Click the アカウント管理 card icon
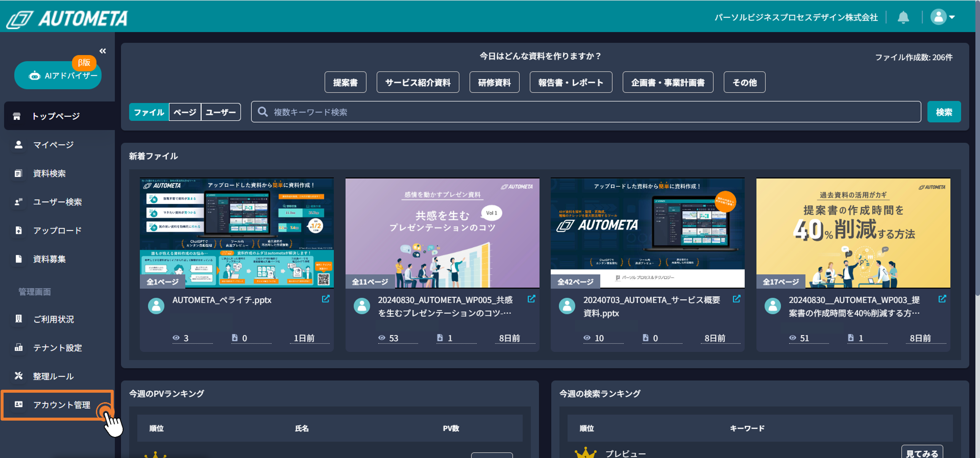The image size is (980, 458). 18,404
